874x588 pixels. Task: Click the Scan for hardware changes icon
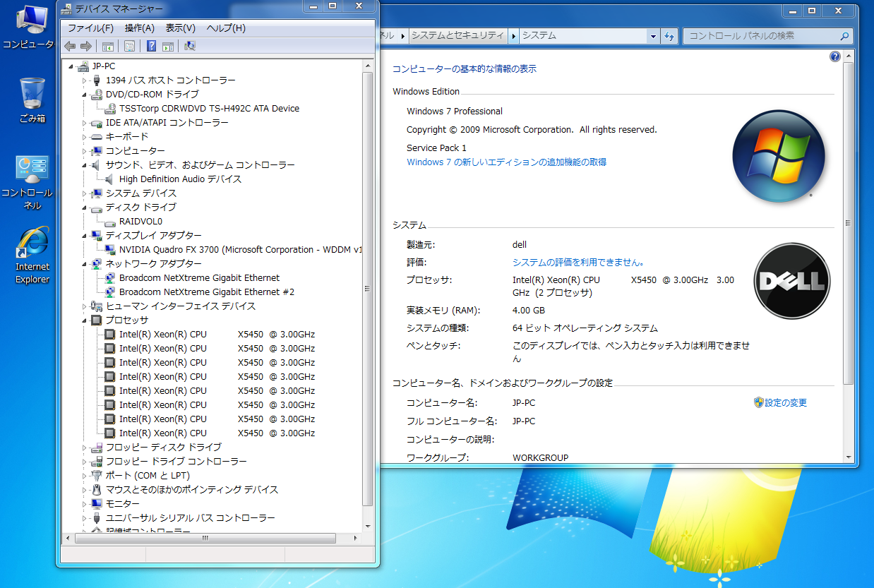pos(189,46)
